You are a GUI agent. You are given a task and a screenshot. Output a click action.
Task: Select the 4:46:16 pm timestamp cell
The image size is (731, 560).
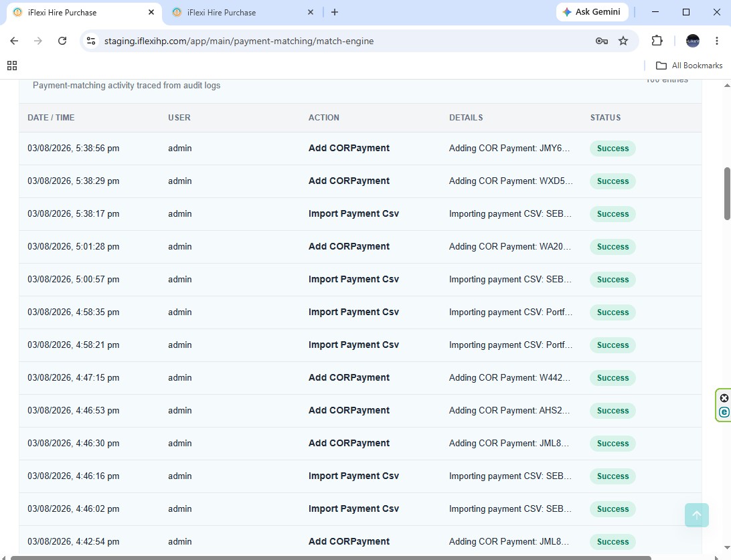coord(73,476)
